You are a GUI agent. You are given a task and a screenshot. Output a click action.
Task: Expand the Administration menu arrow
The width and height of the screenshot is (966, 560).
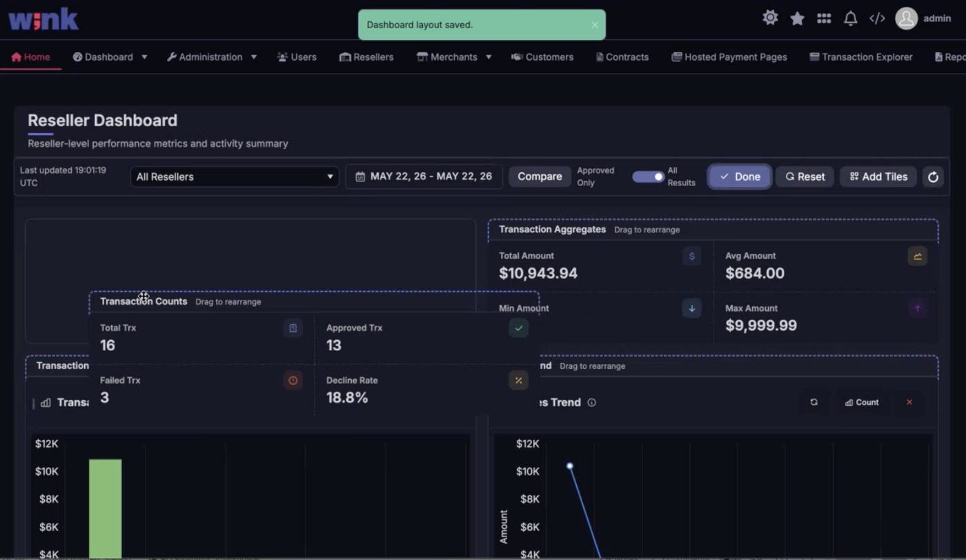coord(254,57)
